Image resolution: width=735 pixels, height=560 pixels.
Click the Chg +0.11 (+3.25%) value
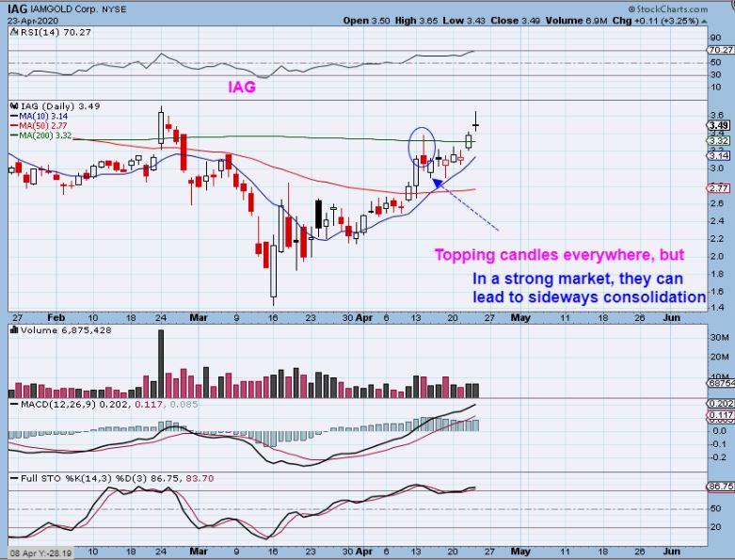(x=655, y=21)
